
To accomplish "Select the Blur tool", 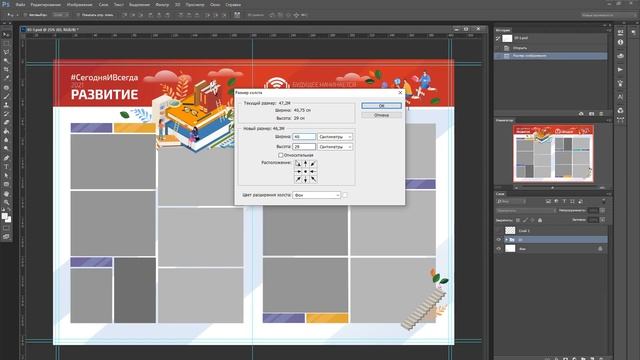I will tap(6, 140).
